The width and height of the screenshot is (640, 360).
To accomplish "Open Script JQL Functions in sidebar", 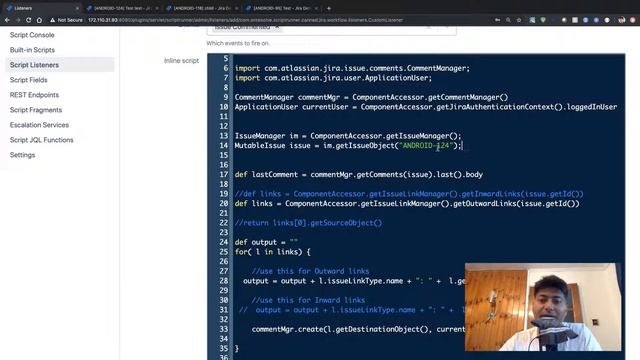I will click(x=42, y=140).
